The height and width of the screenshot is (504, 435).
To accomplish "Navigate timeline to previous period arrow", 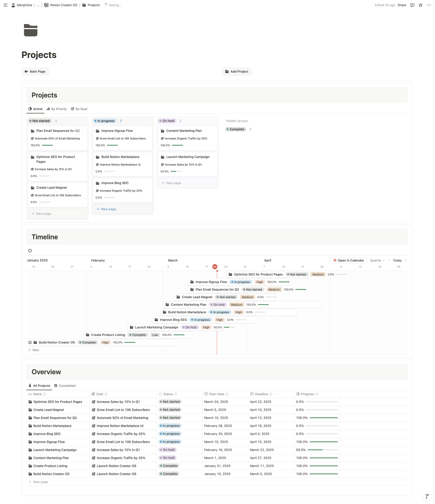I will pyautogui.click(x=389, y=260).
